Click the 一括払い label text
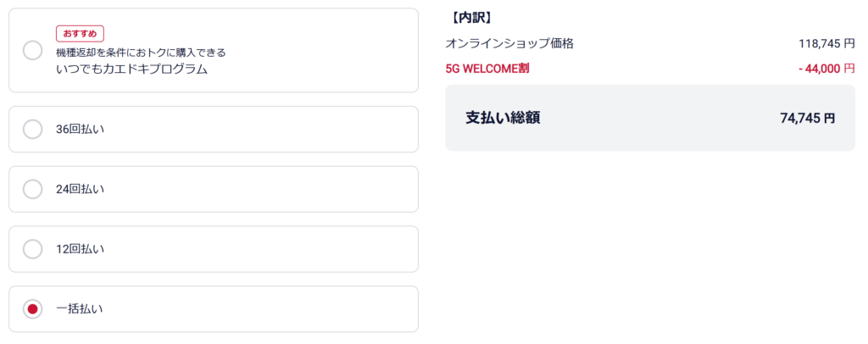 (80, 309)
